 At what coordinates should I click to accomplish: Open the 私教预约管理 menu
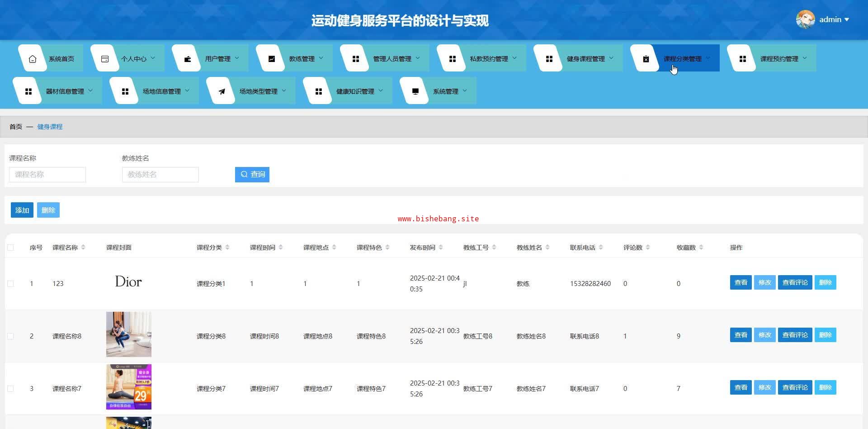pos(489,59)
